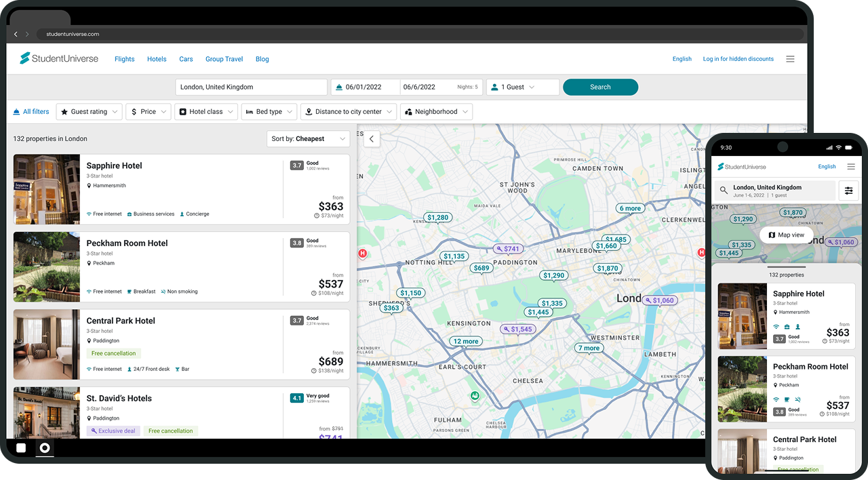Open the Sapphire Hotel title on desktop list

(x=115, y=165)
